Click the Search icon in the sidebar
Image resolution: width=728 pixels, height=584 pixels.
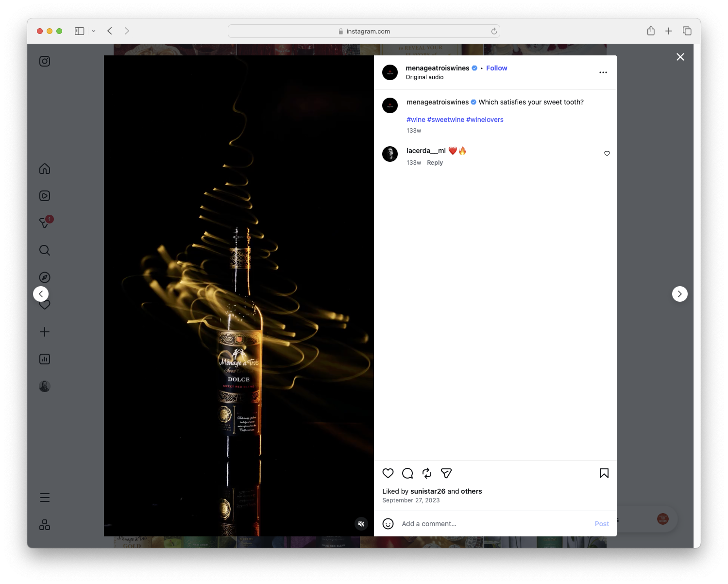44,250
